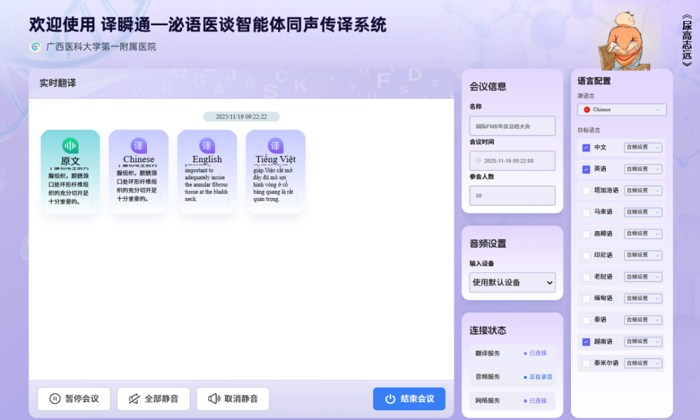Enable the 老挝语 target language

coord(586,277)
